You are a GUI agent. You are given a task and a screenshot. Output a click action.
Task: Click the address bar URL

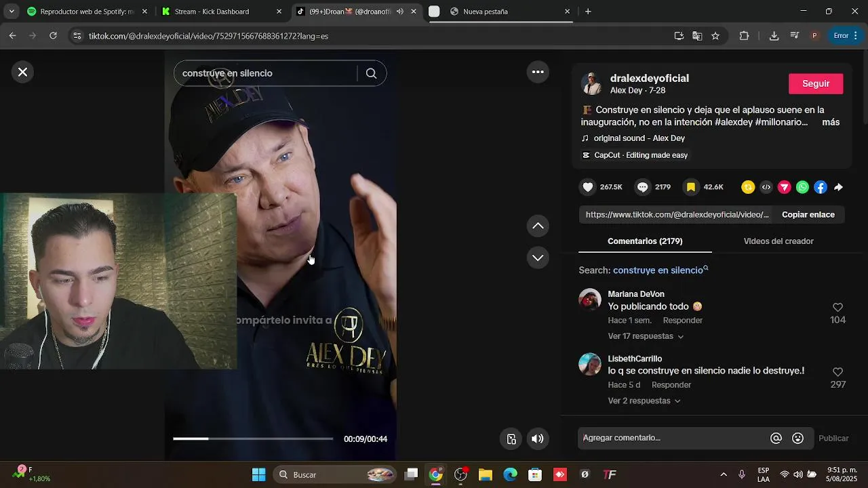tap(208, 36)
